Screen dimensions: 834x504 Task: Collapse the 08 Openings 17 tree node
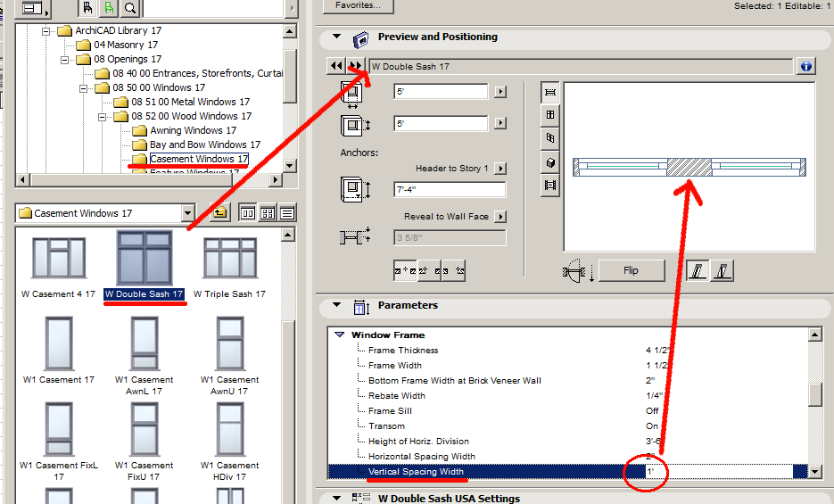pyautogui.click(x=65, y=60)
